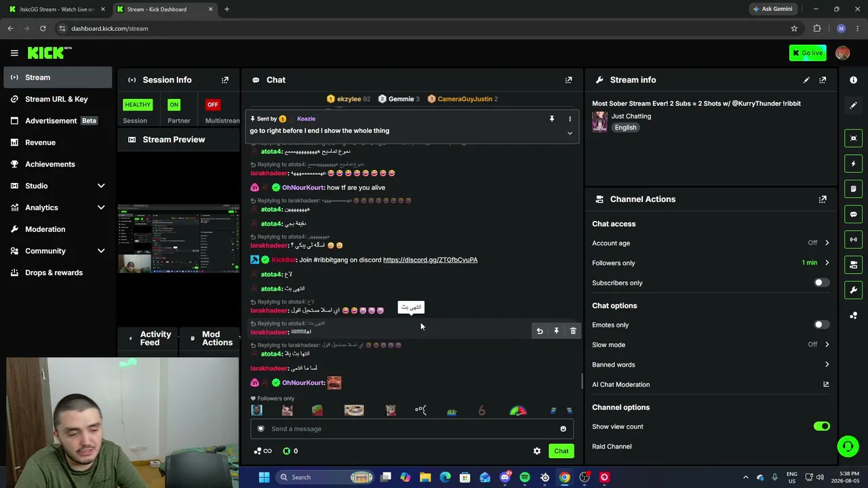Open AI Chat Moderation link

(x=711, y=384)
